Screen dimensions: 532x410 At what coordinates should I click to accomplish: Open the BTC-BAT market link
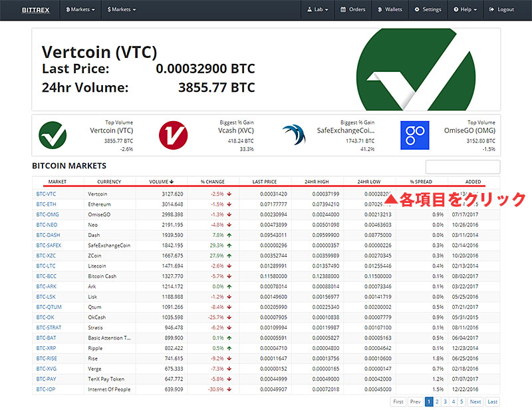click(46, 338)
